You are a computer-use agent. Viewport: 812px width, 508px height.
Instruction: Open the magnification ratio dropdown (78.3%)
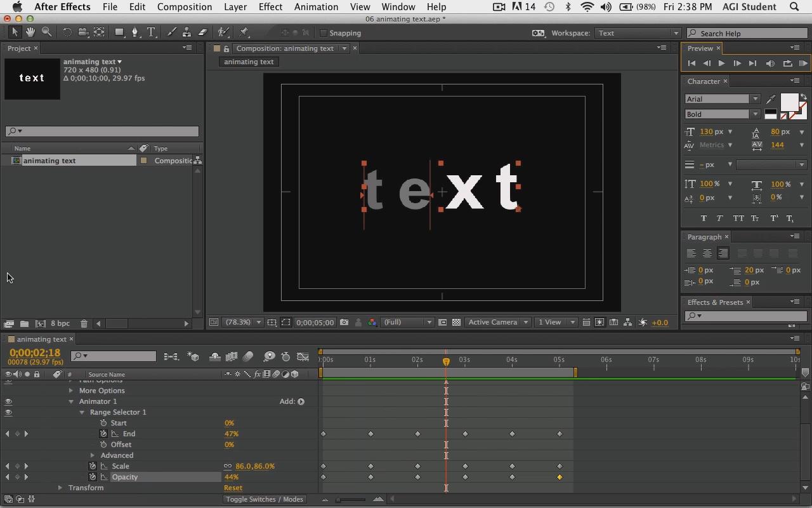tap(243, 323)
